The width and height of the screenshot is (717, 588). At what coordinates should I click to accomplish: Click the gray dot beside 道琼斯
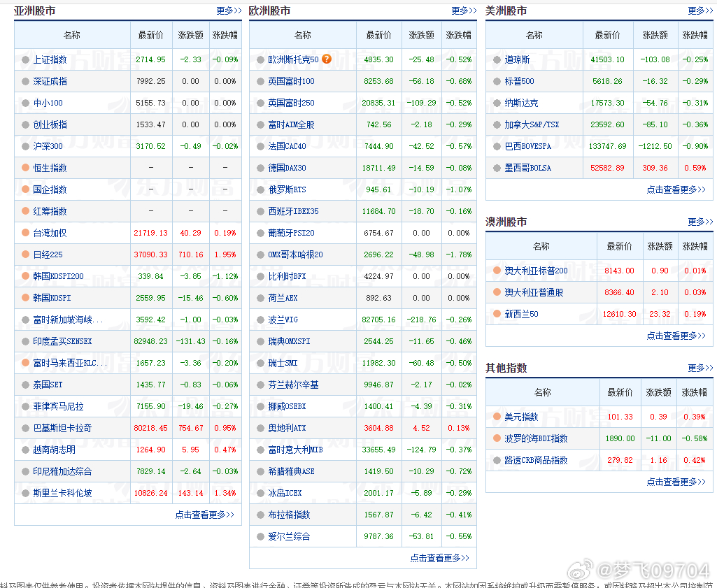[497, 60]
